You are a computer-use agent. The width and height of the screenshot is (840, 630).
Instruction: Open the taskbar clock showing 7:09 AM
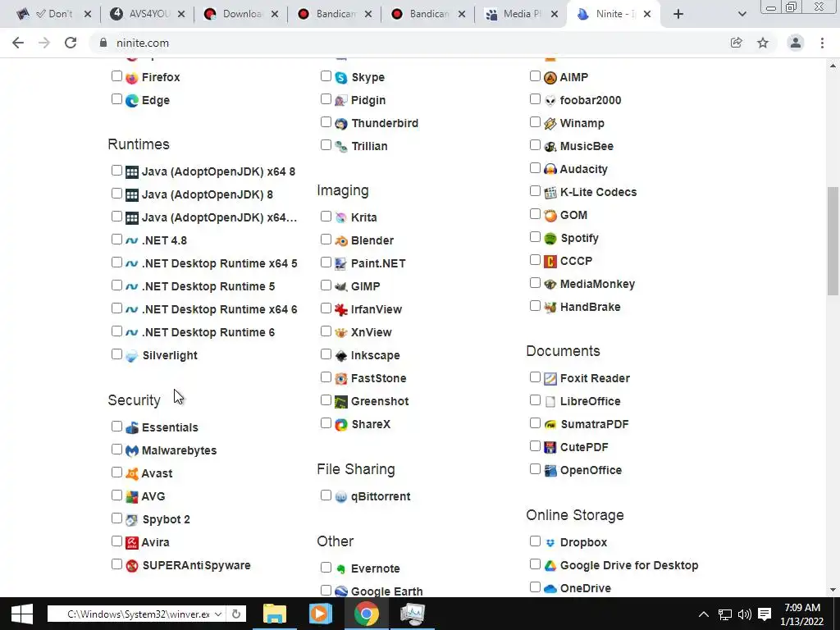click(x=802, y=614)
